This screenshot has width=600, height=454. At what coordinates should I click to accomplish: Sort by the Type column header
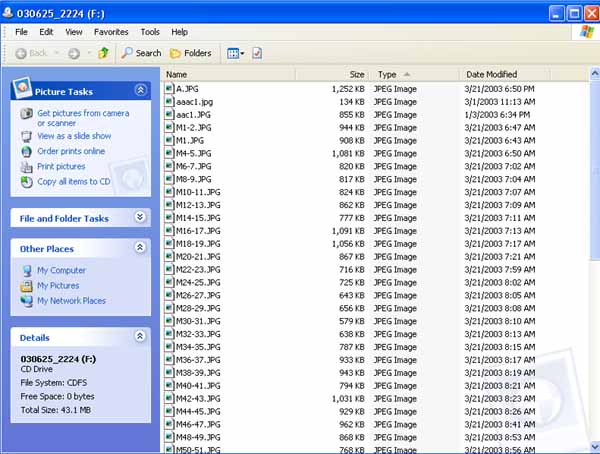414,74
